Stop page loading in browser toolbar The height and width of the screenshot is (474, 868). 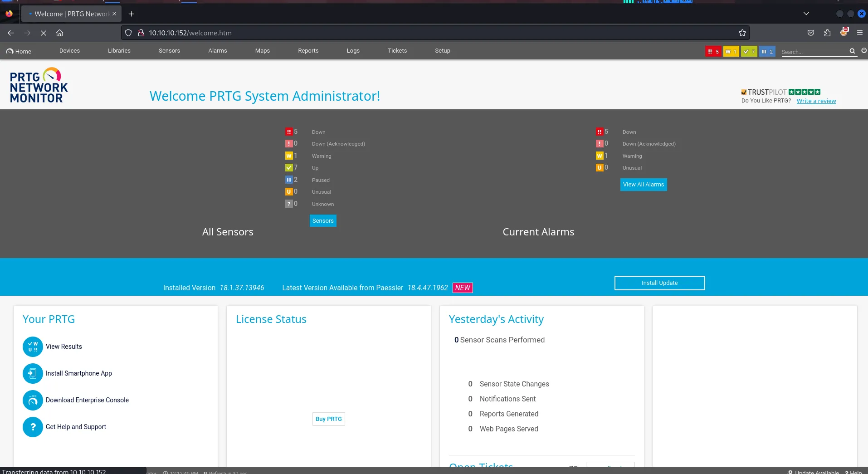point(44,33)
